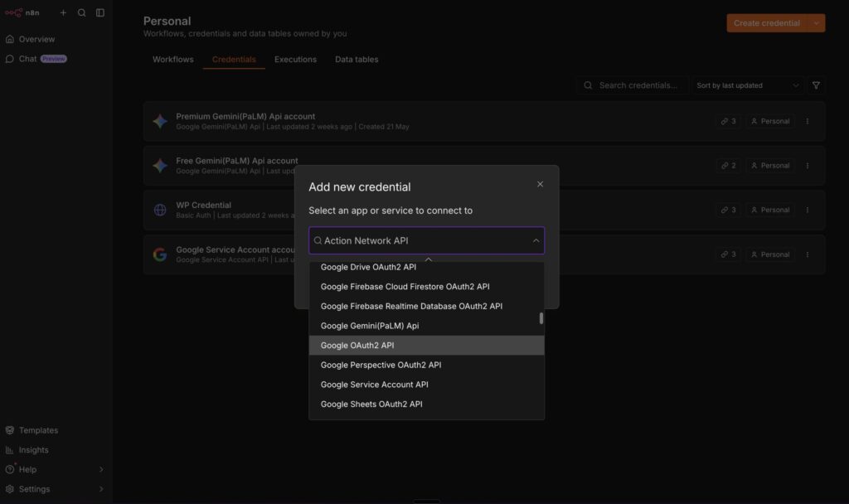This screenshot has height=504, width=849.
Task: Click the Action Network API search field
Action: 426,240
